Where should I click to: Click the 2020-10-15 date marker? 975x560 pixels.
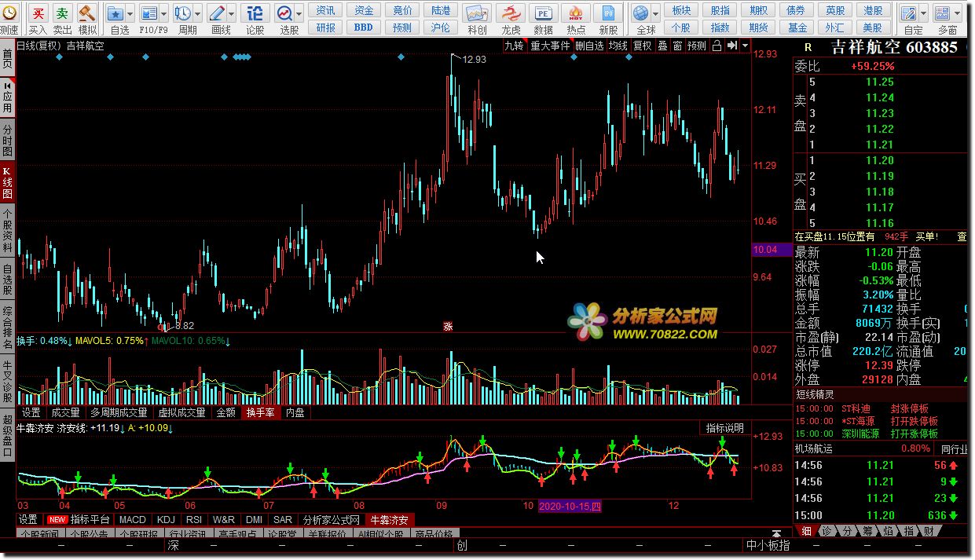tap(570, 507)
